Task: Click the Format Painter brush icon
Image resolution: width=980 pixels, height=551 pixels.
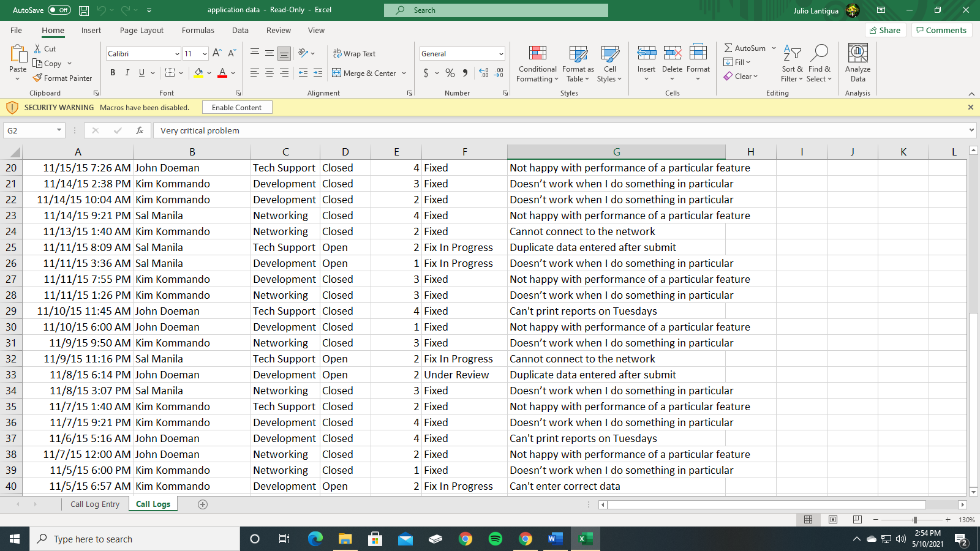Action: [x=37, y=78]
